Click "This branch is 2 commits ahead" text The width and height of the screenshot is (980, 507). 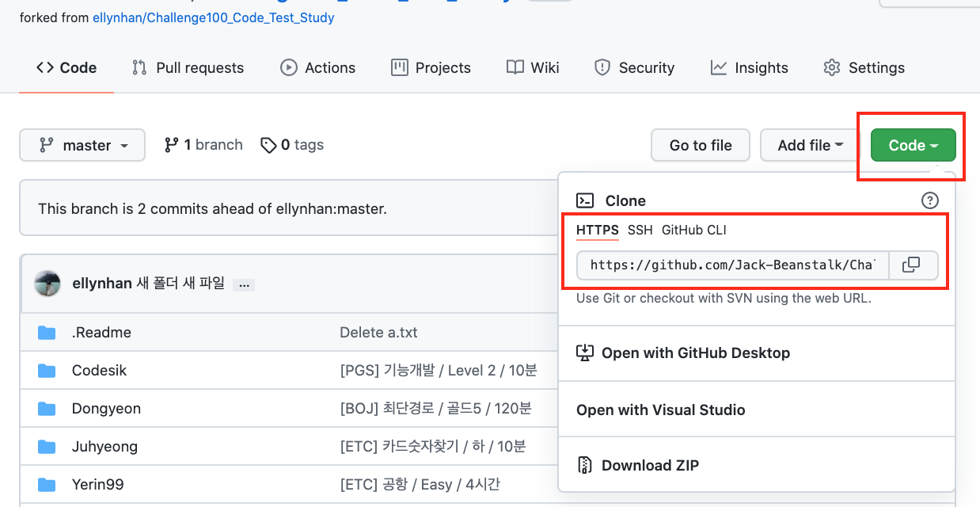tap(212, 210)
